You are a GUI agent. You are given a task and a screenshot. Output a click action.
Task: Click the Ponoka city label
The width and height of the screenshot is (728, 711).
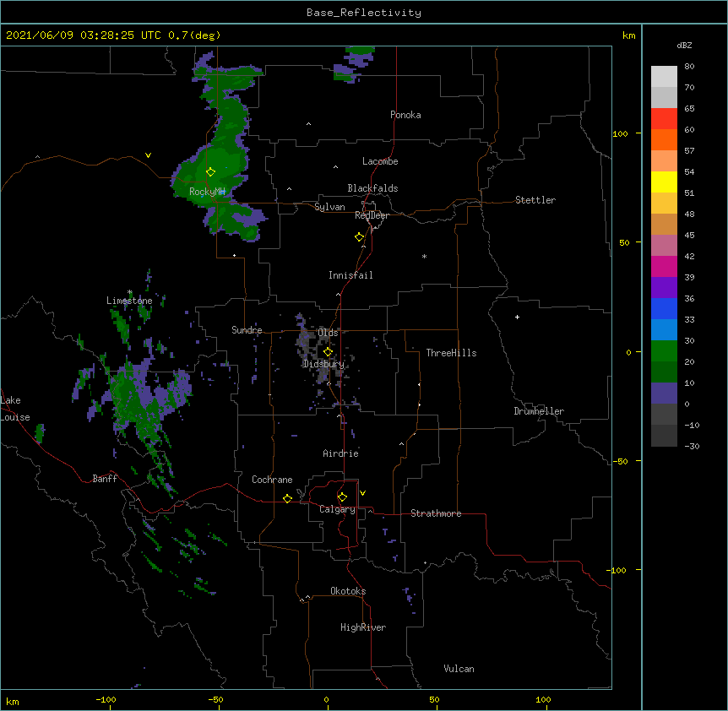(x=405, y=115)
